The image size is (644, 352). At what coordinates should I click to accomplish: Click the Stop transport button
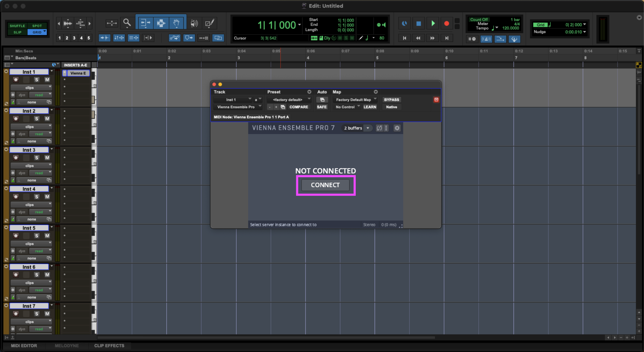point(419,23)
